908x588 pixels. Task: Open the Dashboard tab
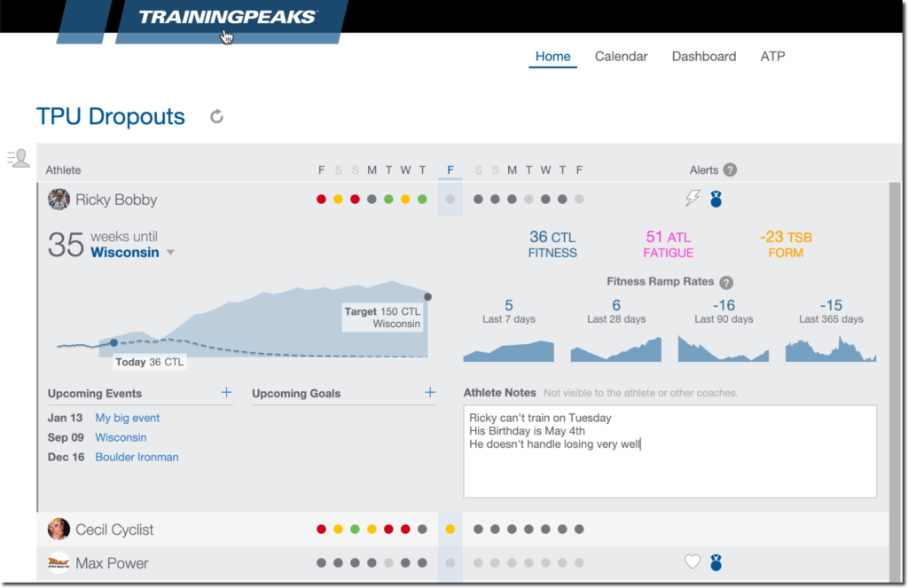click(x=703, y=56)
